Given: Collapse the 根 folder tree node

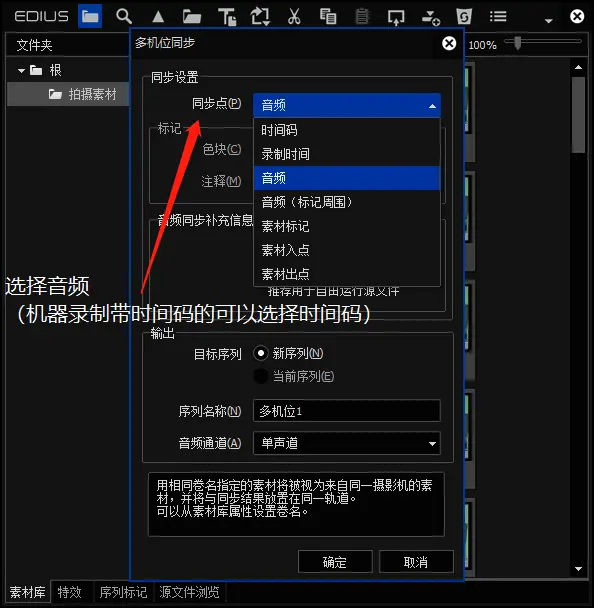Looking at the screenshot, I should tap(21, 71).
